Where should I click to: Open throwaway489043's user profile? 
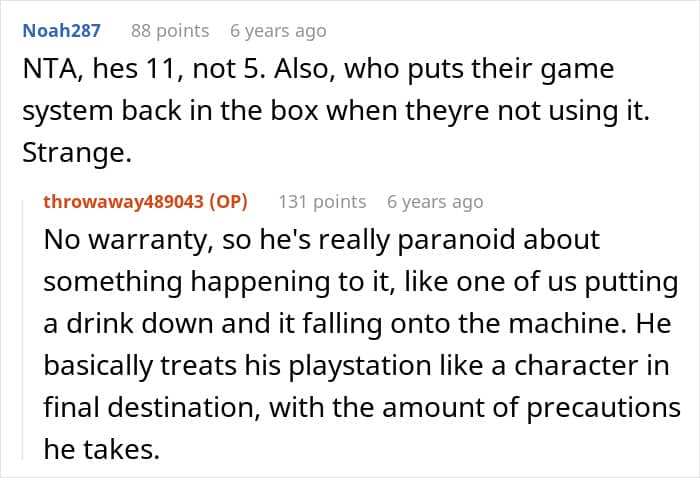click(125, 201)
